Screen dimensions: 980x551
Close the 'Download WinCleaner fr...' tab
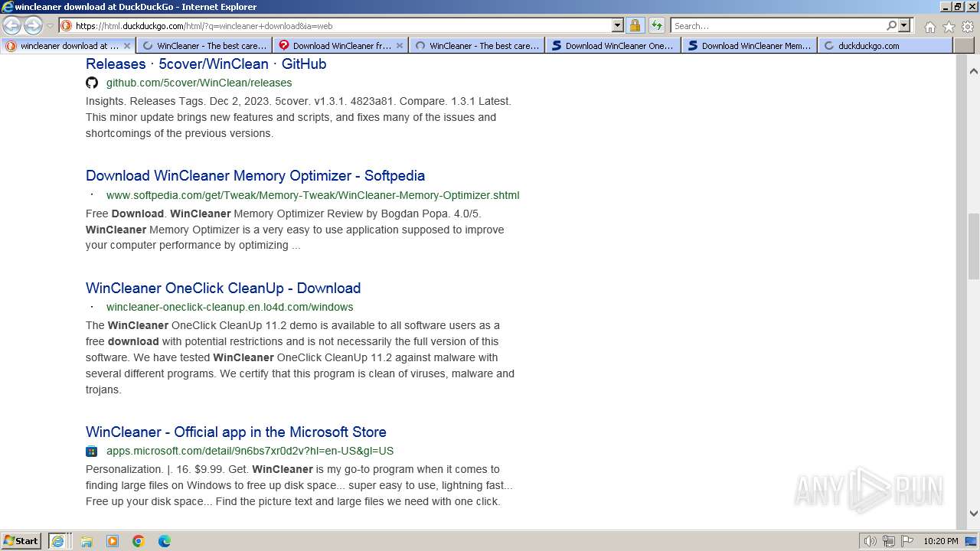click(x=399, y=46)
